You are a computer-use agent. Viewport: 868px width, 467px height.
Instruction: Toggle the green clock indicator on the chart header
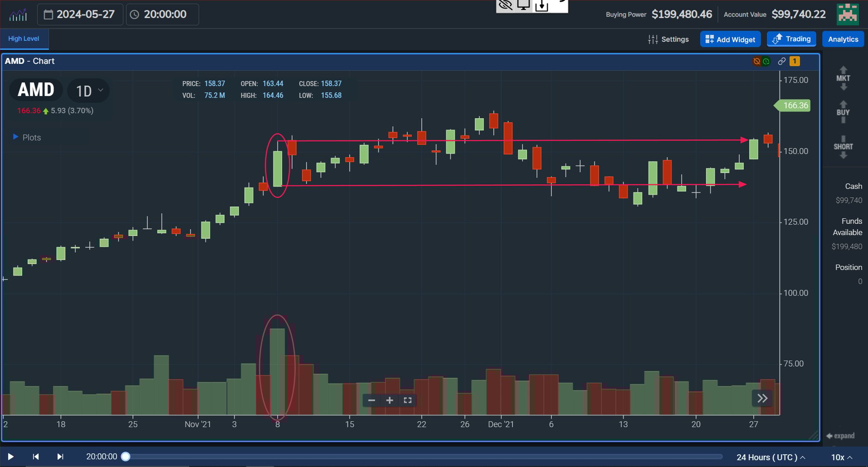767,61
